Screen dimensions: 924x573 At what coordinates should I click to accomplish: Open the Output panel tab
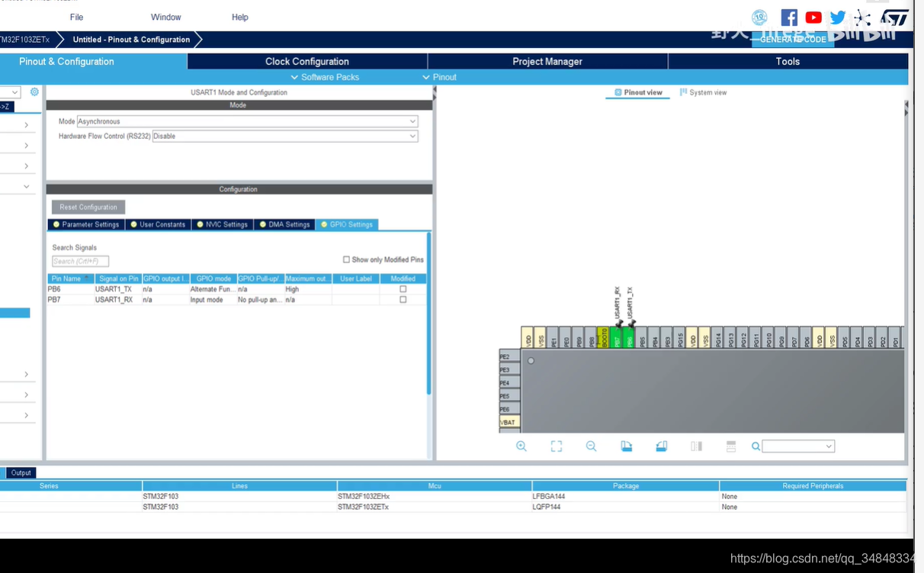[21, 473]
